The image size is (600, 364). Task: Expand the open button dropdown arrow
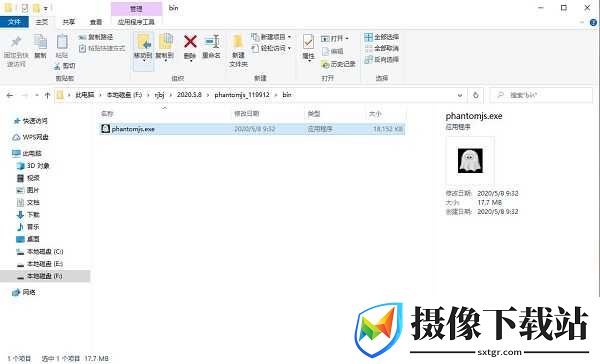(347, 38)
